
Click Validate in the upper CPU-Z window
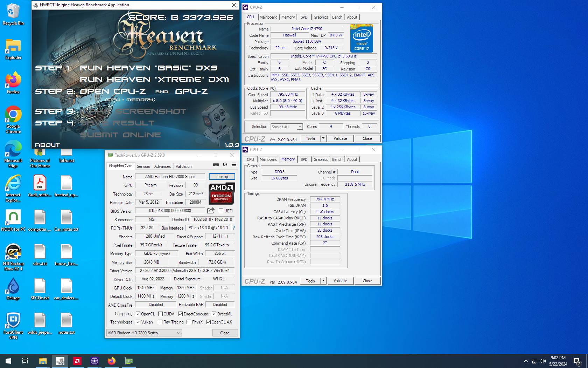point(340,138)
